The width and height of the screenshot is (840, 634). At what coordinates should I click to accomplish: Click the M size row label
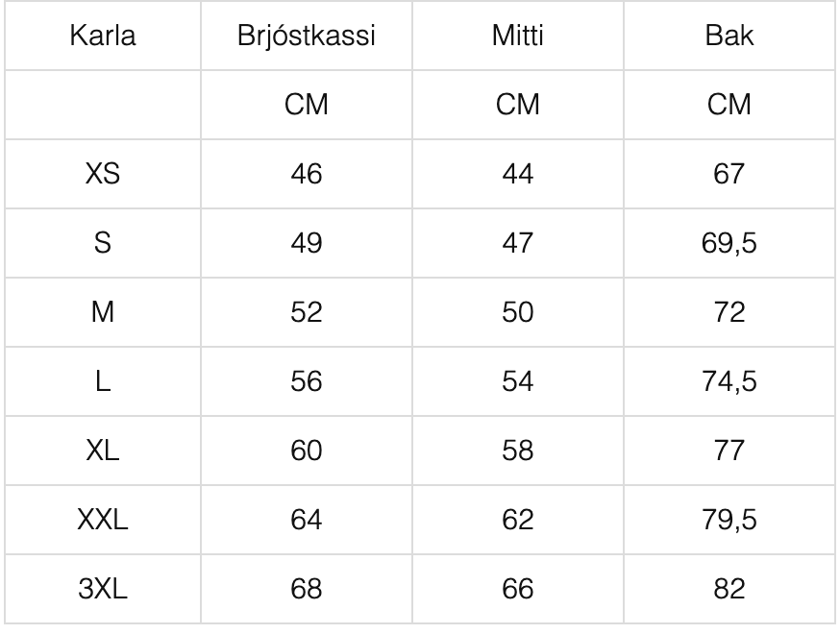pyautogui.click(x=102, y=312)
